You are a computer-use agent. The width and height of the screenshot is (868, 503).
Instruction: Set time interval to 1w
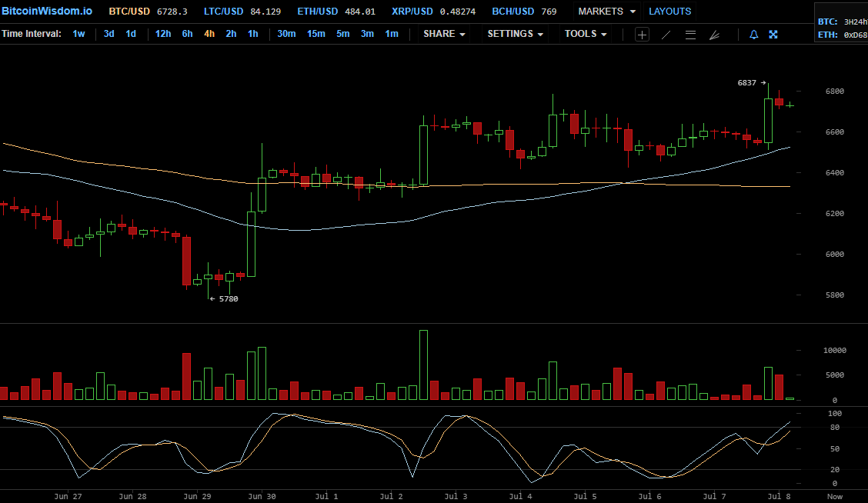tap(79, 34)
